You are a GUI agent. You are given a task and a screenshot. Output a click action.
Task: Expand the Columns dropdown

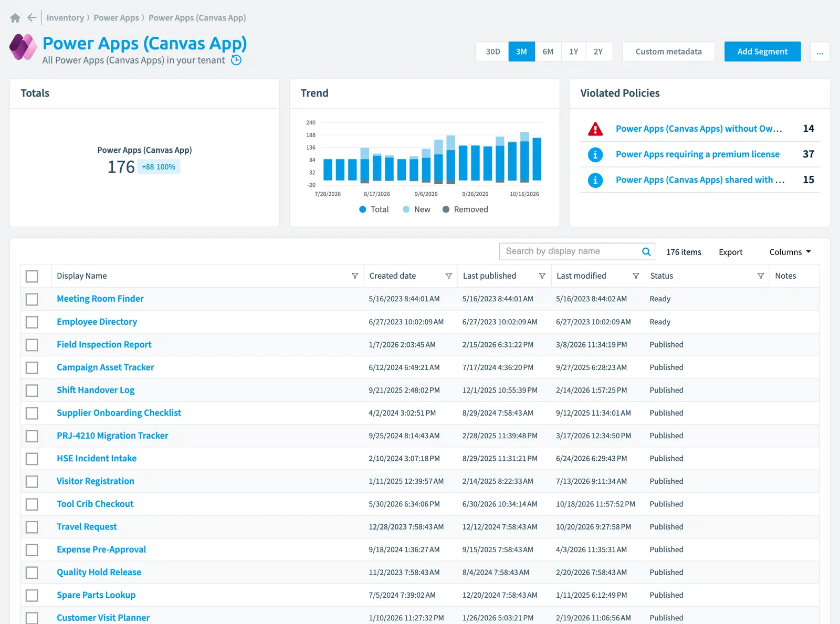790,252
